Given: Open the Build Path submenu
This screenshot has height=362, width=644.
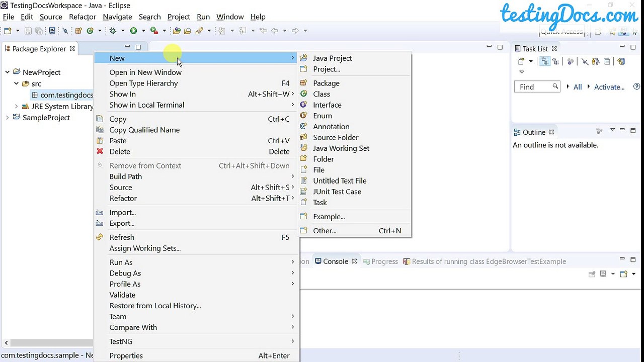Looking at the screenshot, I should (x=196, y=176).
